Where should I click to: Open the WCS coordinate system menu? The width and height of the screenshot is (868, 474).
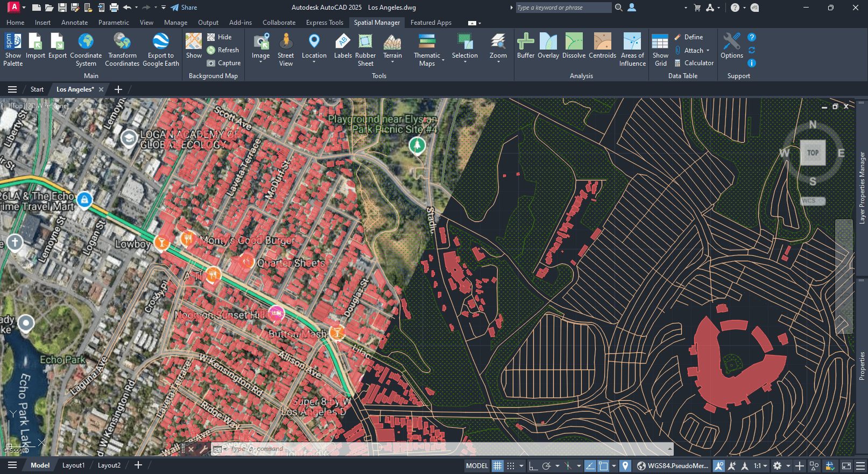tap(813, 201)
